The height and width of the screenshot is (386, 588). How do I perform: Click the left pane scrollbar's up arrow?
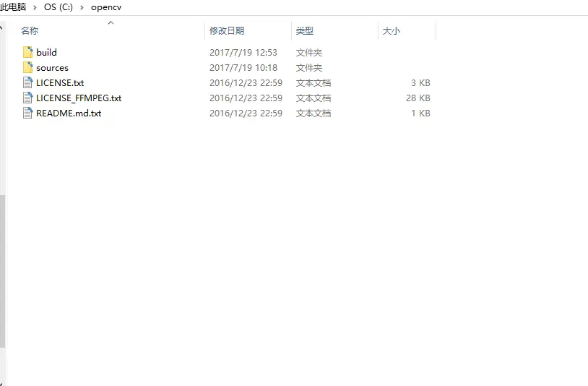[2, 27]
